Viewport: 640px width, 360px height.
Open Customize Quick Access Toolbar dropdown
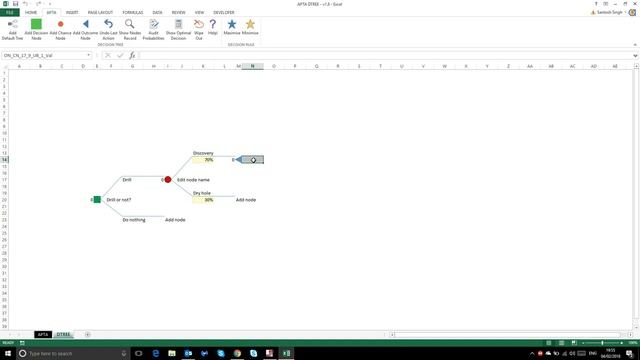tap(50, 4)
